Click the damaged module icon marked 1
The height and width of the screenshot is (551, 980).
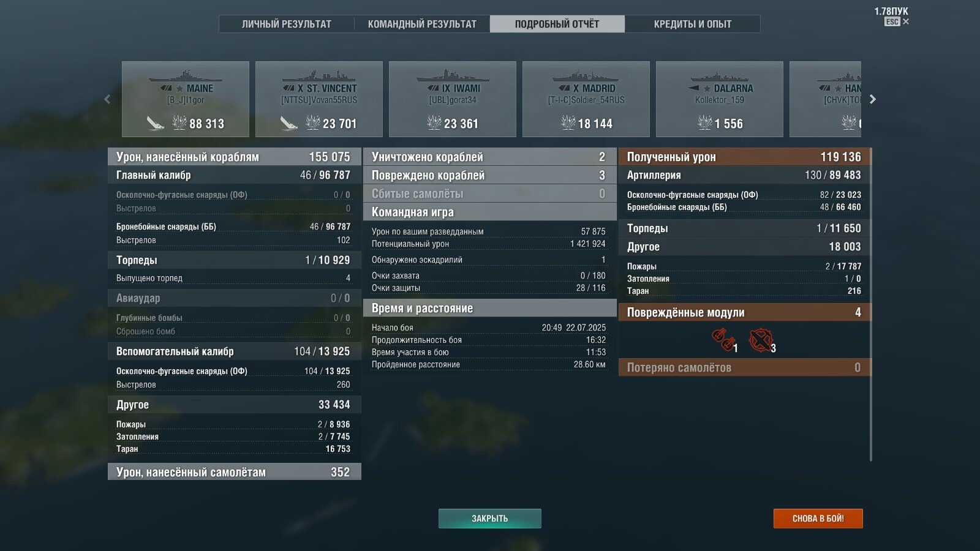coord(723,340)
